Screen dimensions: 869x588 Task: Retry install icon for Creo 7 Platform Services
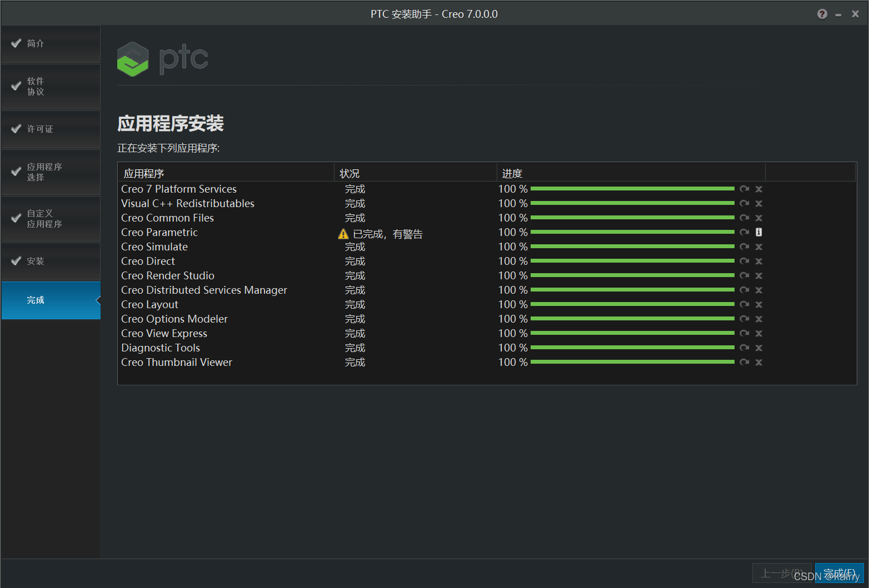745,189
